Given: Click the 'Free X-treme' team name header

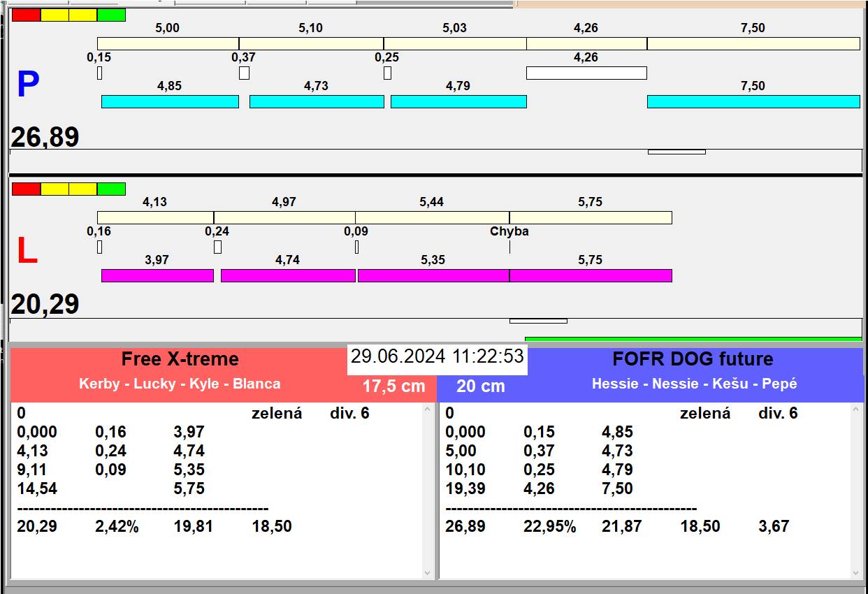Looking at the screenshot, I should pos(180,359).
